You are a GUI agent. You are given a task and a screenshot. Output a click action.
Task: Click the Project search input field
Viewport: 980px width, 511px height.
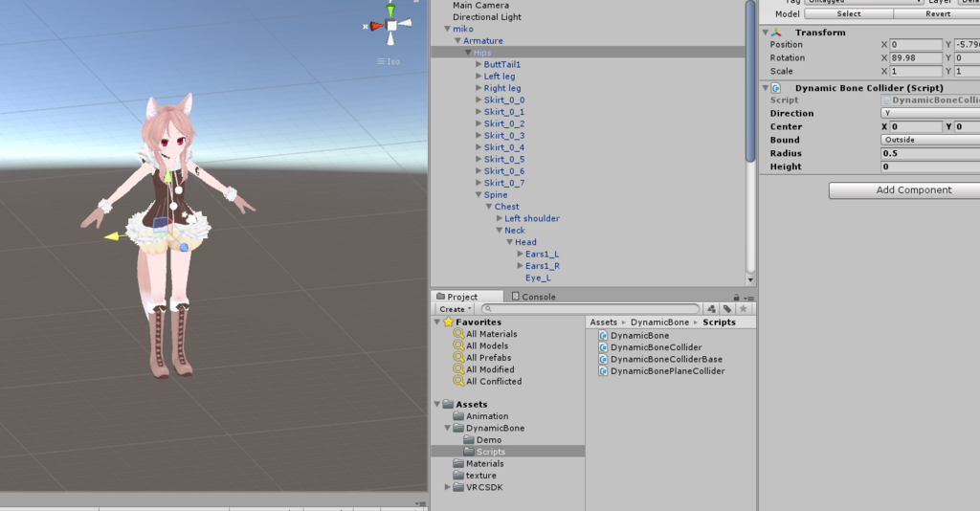[x=590, y=308]
